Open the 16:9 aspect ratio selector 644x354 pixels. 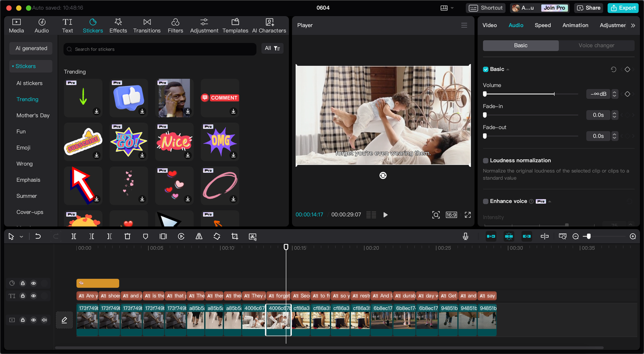451,215
